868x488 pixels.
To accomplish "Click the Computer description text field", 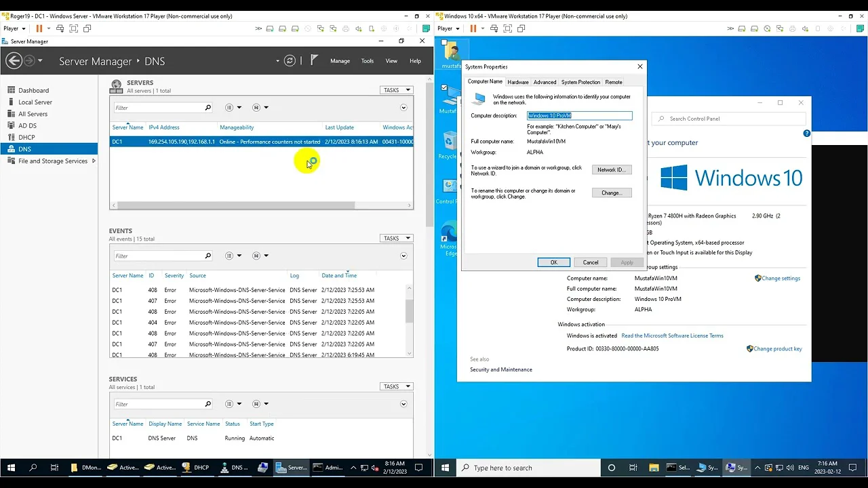I will click(x=579, y=116).
